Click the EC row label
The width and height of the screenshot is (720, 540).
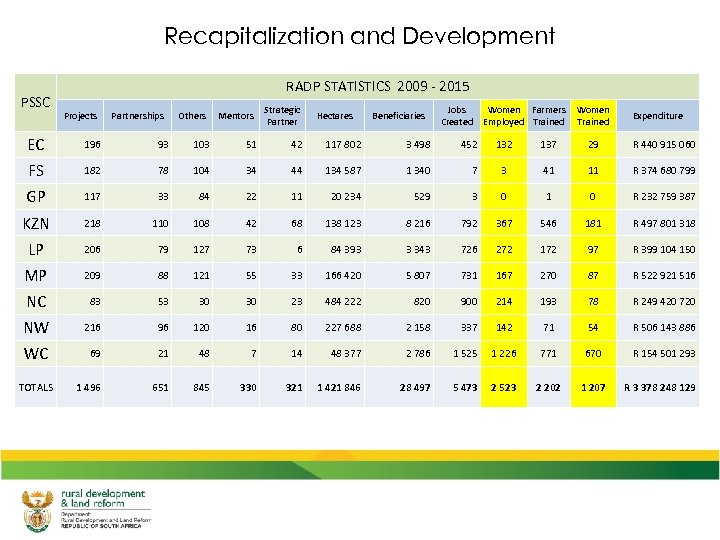[36, 145]
